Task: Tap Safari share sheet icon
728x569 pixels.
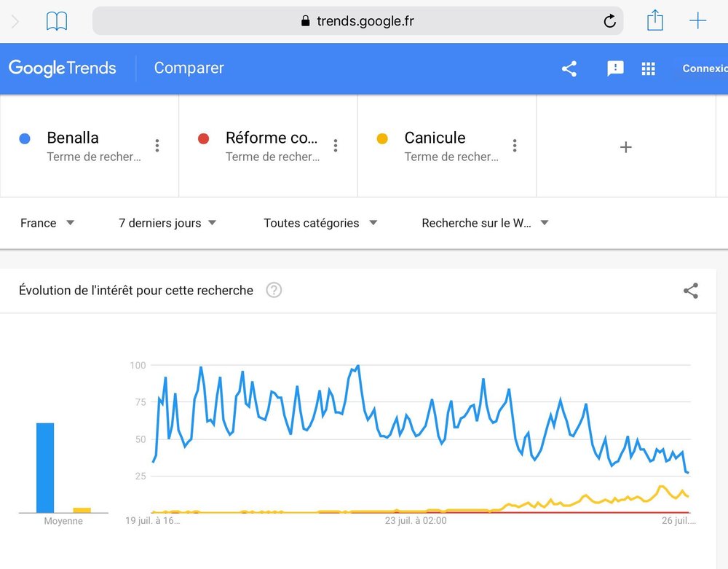Action: tap(654, 20)
